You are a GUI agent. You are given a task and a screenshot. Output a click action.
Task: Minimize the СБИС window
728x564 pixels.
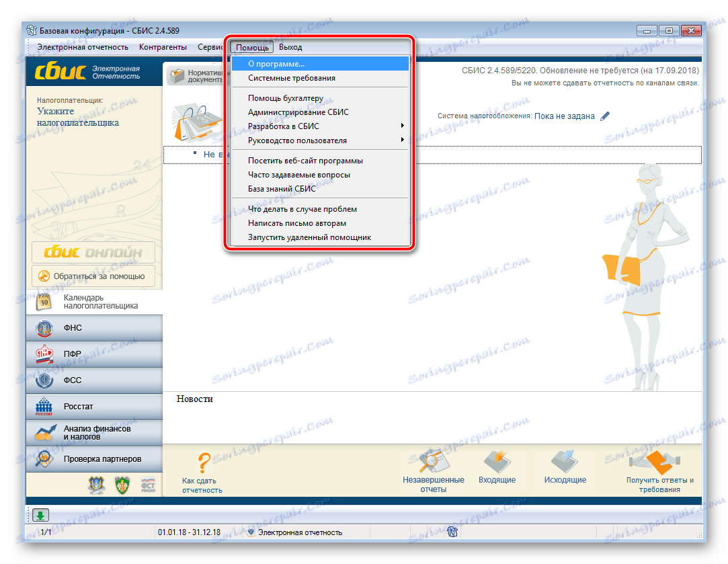[647, 31]
